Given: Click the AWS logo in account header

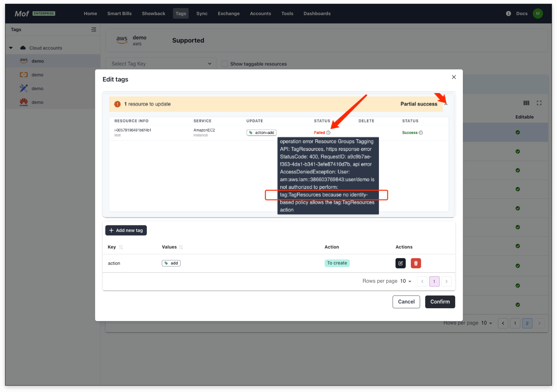Looking at the screenshot, I should pyautogui.click(x=121, y=40).
